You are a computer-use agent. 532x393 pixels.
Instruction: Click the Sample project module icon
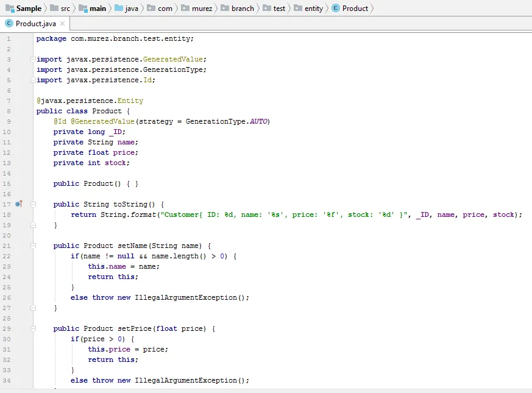pyautogui.click(x=10, y=8)
